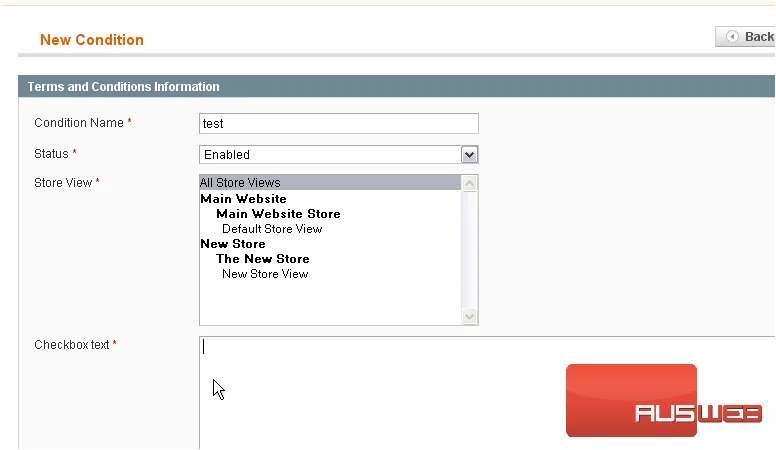The height and width of the screenshot is (450, 776).
Task: Click the Back button
Action: (x=745, y=37)
